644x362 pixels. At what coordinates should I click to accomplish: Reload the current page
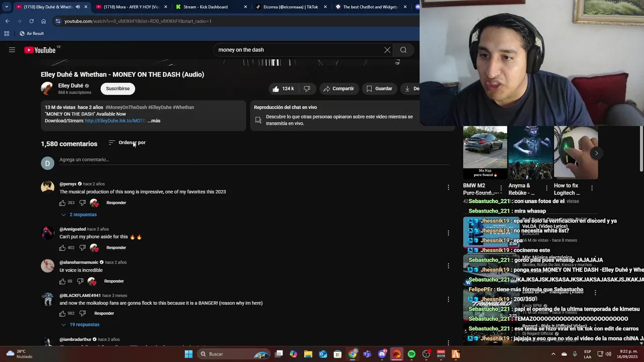pyautogui.click(x=31, y=21)
